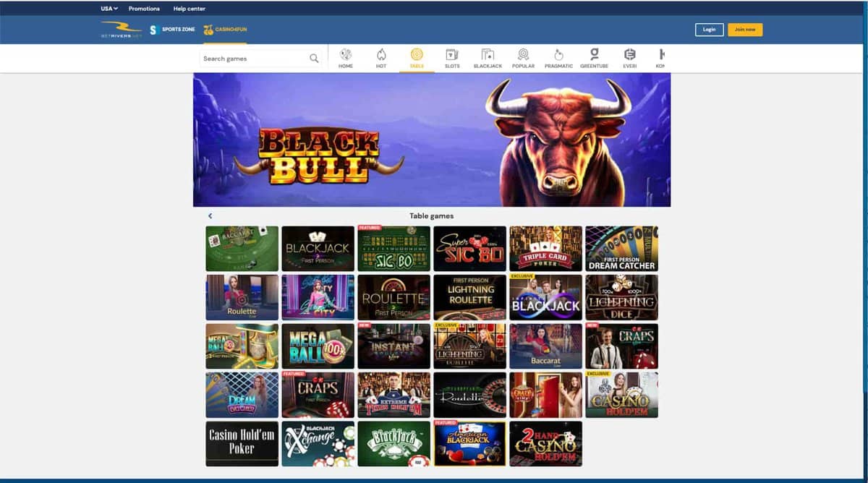Open the Greentube provider icon
868x483 pixels.
click(x=594, y=59)
